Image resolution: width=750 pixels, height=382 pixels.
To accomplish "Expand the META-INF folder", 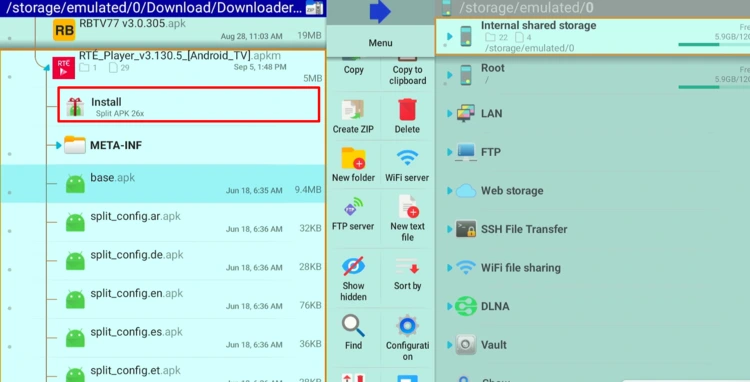I will tap(58, 145).
